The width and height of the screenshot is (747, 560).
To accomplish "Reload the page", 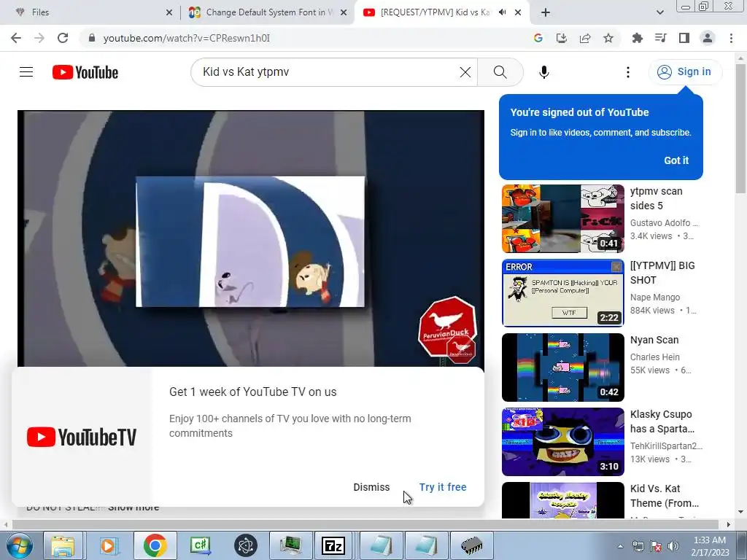I will (63, 38).
